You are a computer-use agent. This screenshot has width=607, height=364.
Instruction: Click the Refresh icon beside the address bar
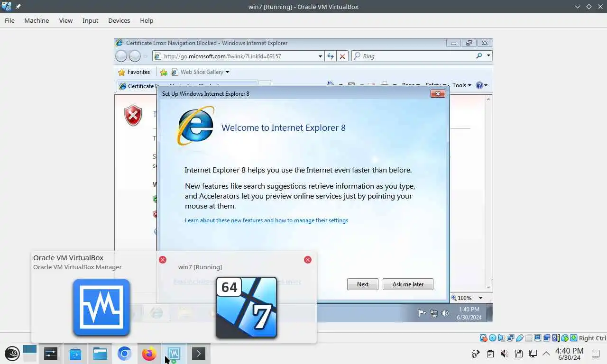(x=331, y=56)
